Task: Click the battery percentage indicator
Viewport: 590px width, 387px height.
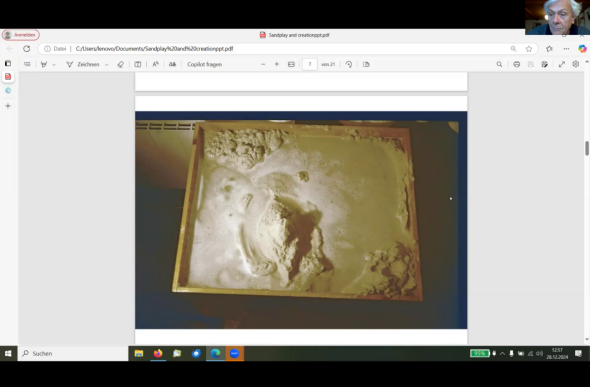Action: click(x=480, y=354)
